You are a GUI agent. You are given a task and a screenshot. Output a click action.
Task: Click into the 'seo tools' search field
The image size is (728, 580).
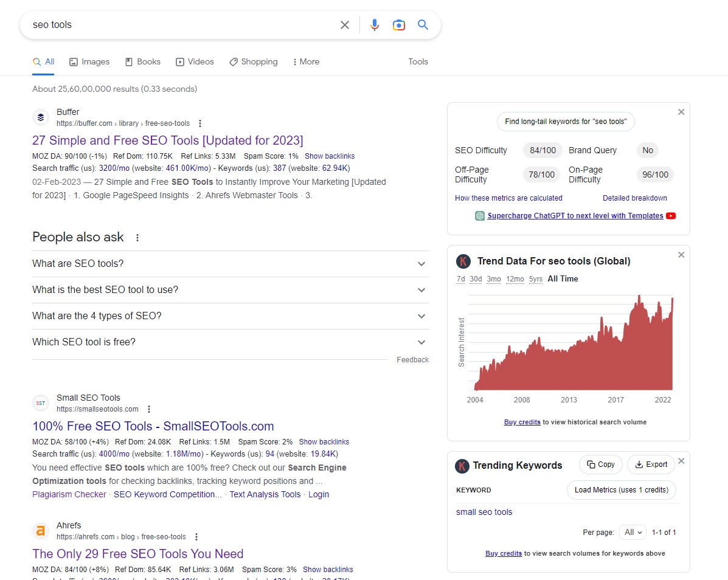[x=181, y=25]
